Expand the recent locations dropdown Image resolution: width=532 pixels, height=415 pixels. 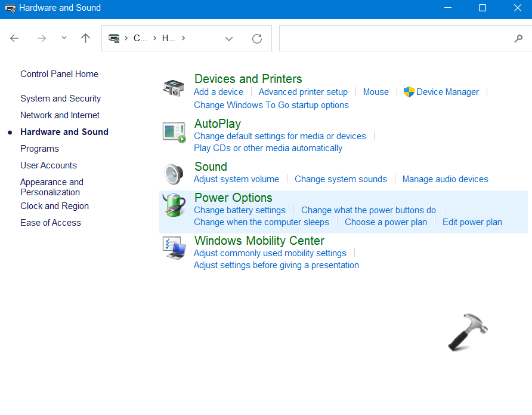(x=64, y=38)
